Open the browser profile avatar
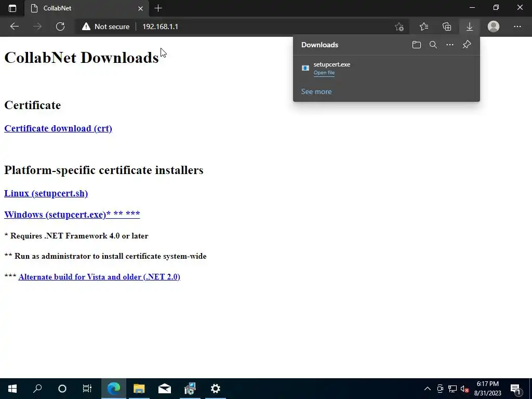Screen dimensions: 532x399 click(494, 26)
